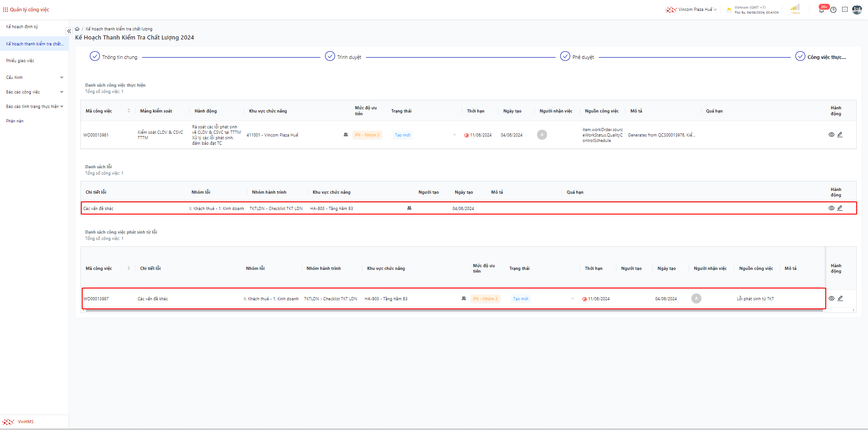Open the app launcher grid icon
This screenshot has width=868, height=430.
point(5,10)
